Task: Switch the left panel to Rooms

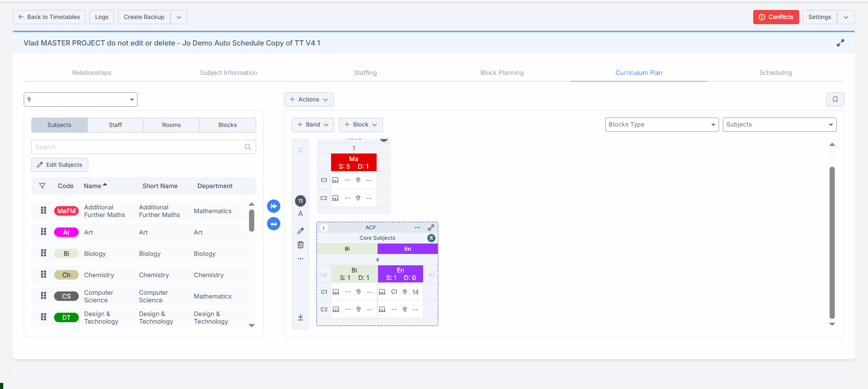Action: point(171,125)
